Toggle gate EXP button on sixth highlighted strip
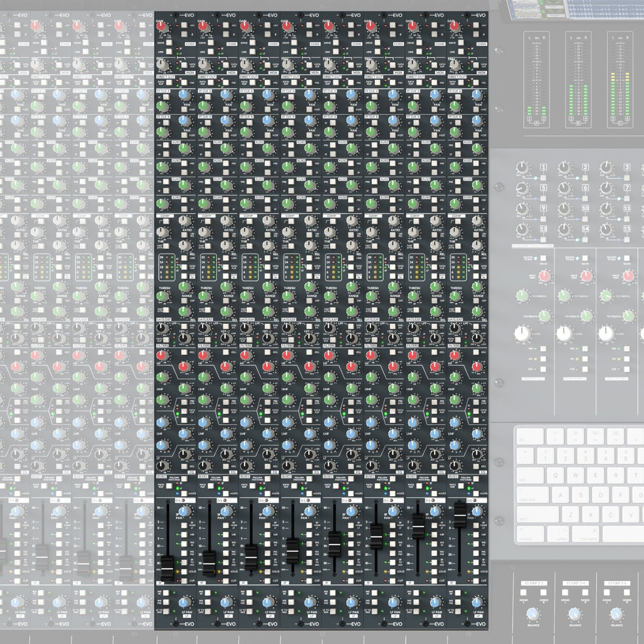Screen dimensions: 644x644 pyautogui.click(x=392, y=301)
